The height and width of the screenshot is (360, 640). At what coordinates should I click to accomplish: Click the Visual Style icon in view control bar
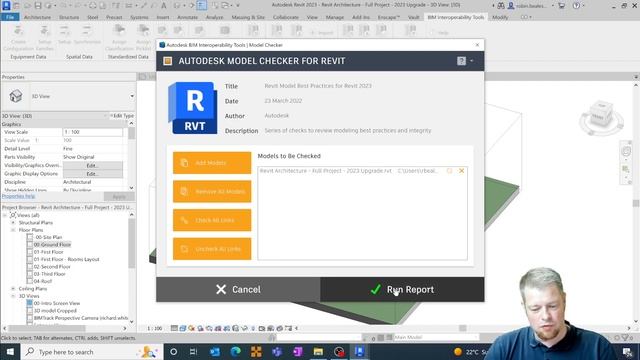[183, 328]
